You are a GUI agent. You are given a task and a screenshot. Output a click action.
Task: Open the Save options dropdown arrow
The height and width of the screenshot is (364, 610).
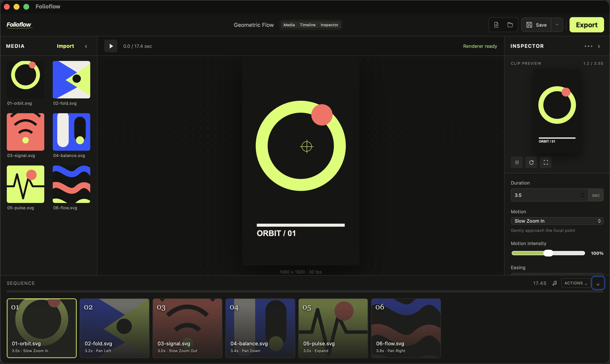[557, 25]
